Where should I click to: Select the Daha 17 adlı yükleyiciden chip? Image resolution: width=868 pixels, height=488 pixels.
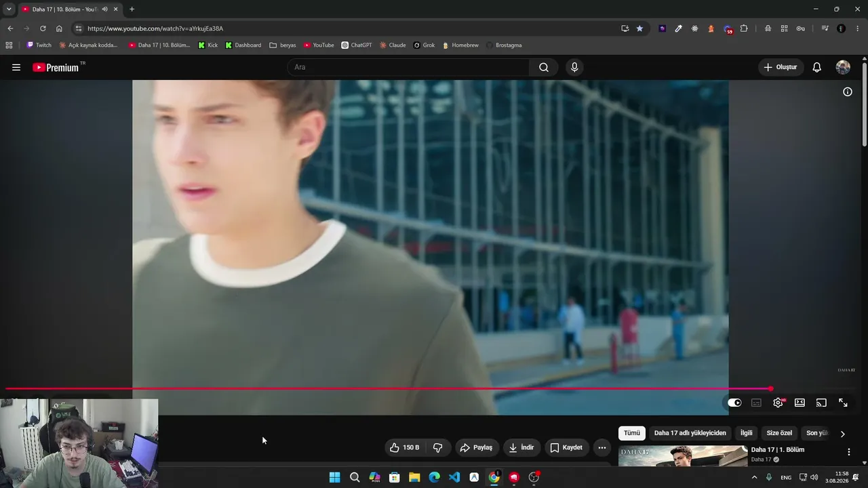690,433
